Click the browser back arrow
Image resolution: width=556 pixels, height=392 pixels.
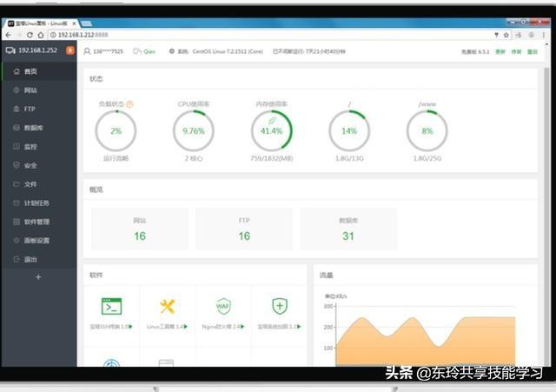pyautogui.click(x=8, y=35)
